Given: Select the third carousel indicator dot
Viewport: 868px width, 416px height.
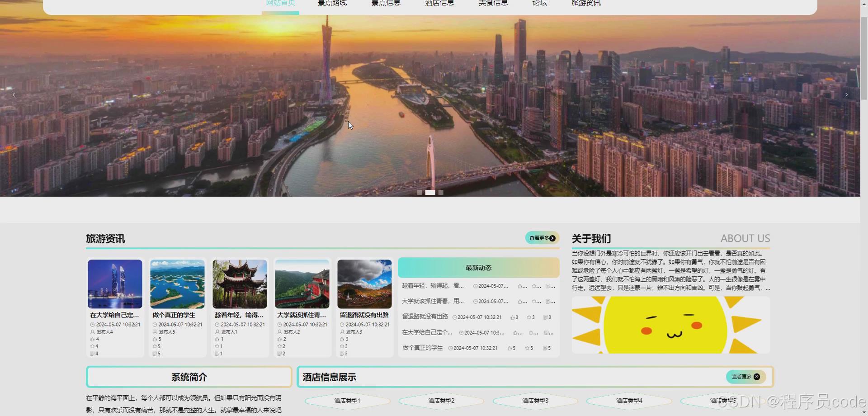Looking at the screenshot, I should (441, 192).
